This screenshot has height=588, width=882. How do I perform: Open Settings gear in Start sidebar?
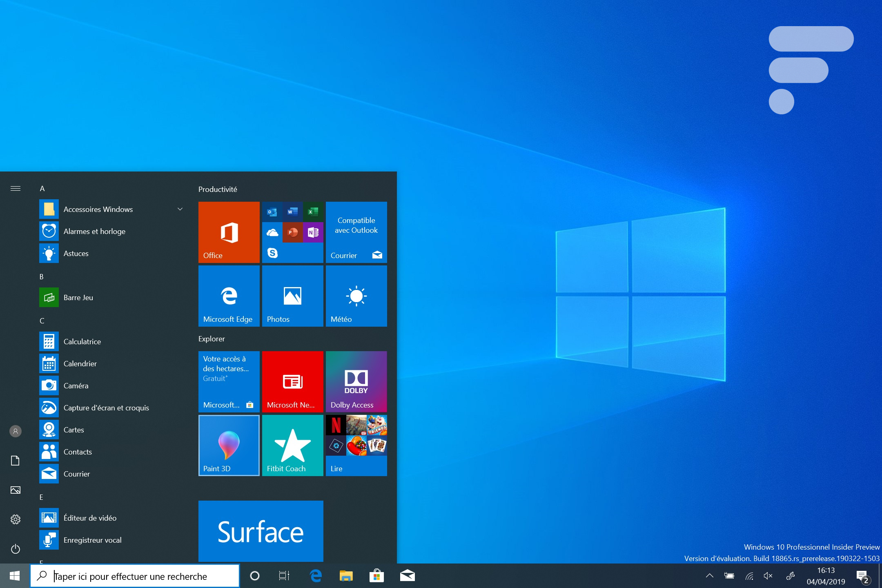click(x=16, y=519)
